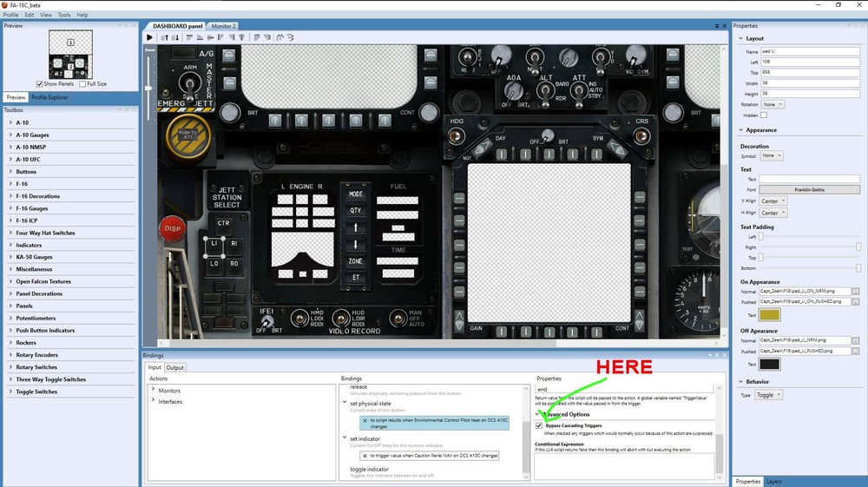The height and width of the screenshot is (487, 868).
Task: Click into the Name field 'pad LI'
Action: tap(810, 51)
